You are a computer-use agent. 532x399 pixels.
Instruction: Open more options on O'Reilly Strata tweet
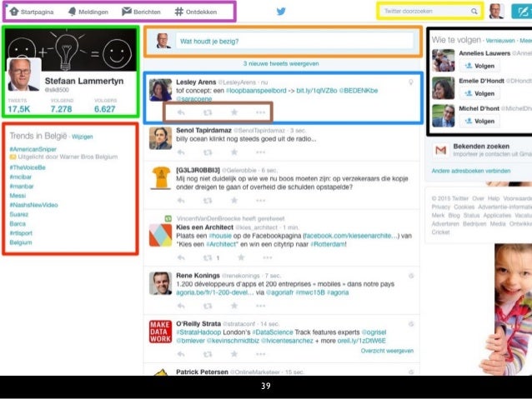point(260,354)
